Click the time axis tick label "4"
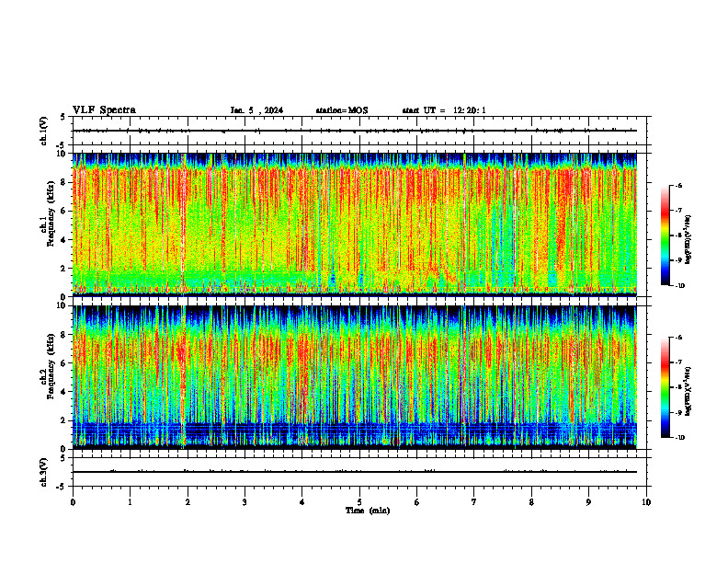 [302, 502]
